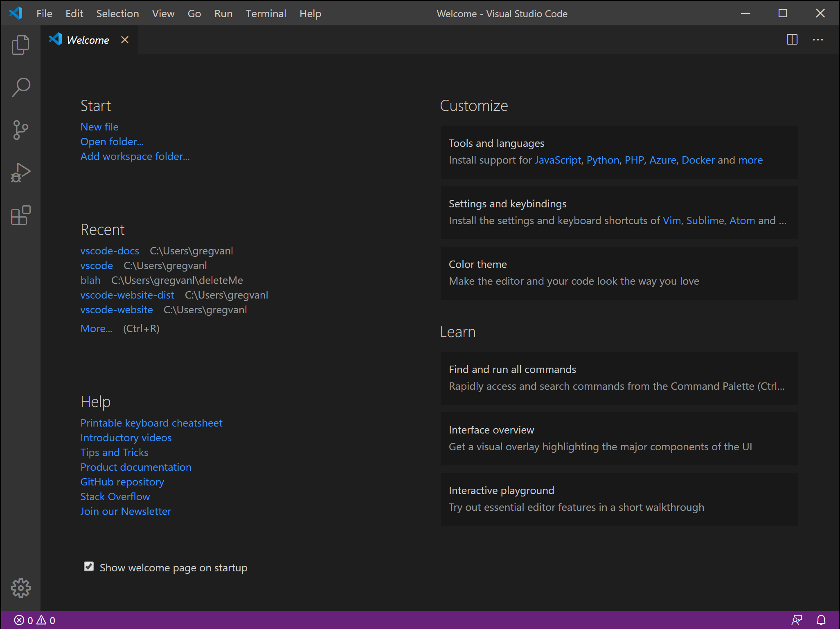Open the Explorer panel icon
840x629 pixels.
20,45
